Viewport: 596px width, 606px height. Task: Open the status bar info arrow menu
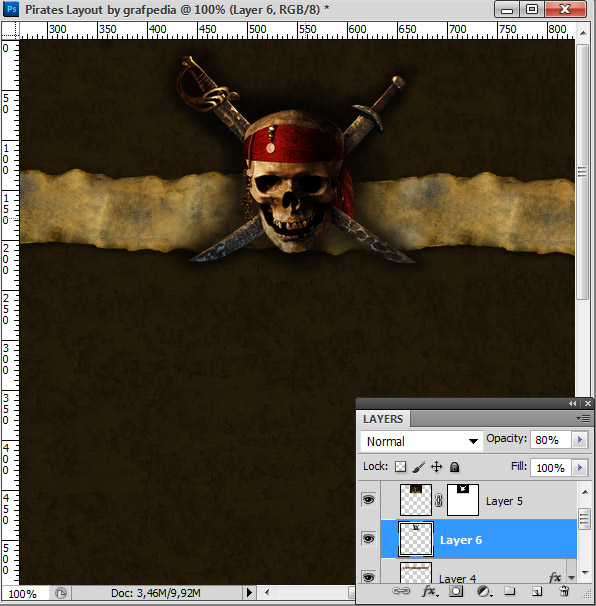point(249,592)
